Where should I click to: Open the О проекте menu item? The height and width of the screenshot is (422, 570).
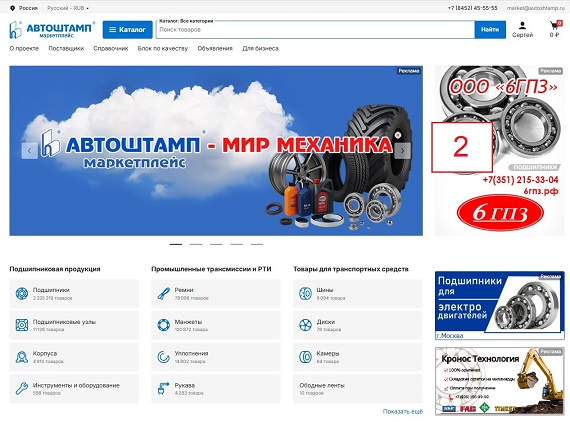click(24, 48)
